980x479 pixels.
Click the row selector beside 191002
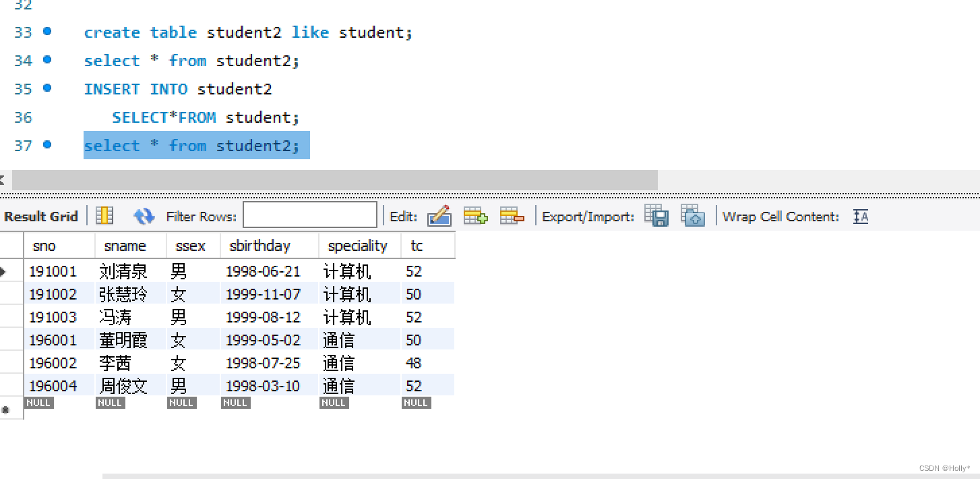12,294
